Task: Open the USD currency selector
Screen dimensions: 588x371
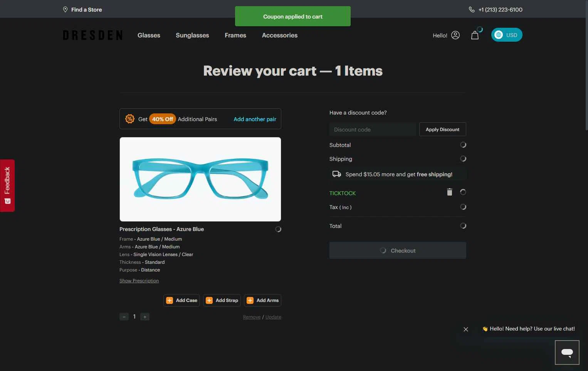Action: click(507, 35)
